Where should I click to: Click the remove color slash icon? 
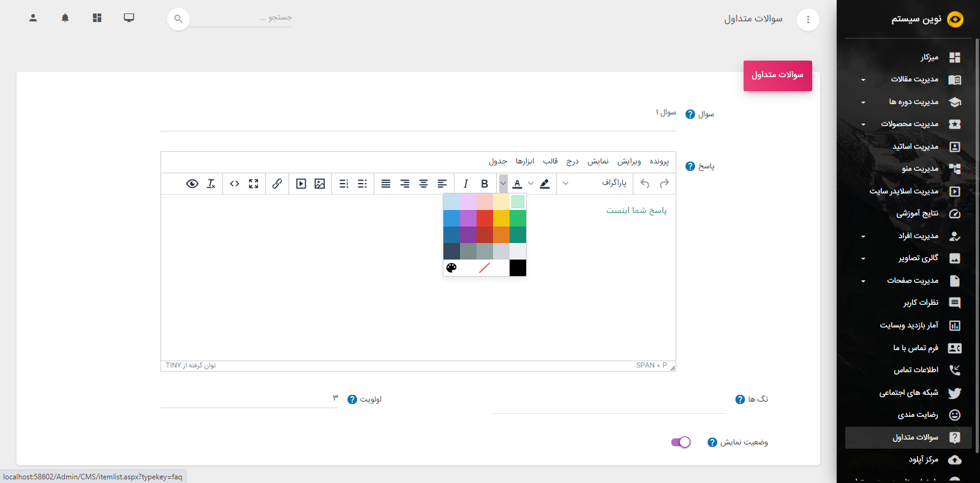tap(484, 268)
